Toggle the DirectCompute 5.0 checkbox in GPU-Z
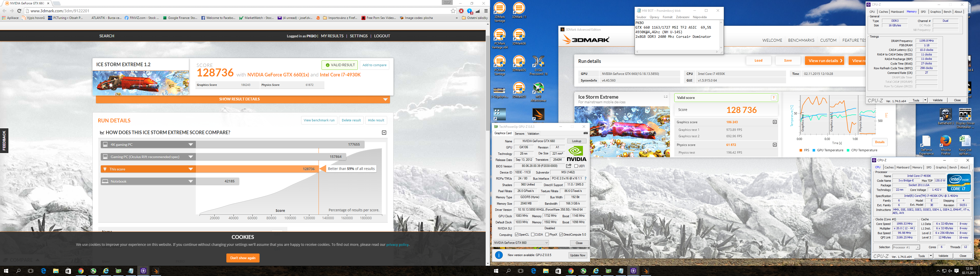 click(561, 235)
